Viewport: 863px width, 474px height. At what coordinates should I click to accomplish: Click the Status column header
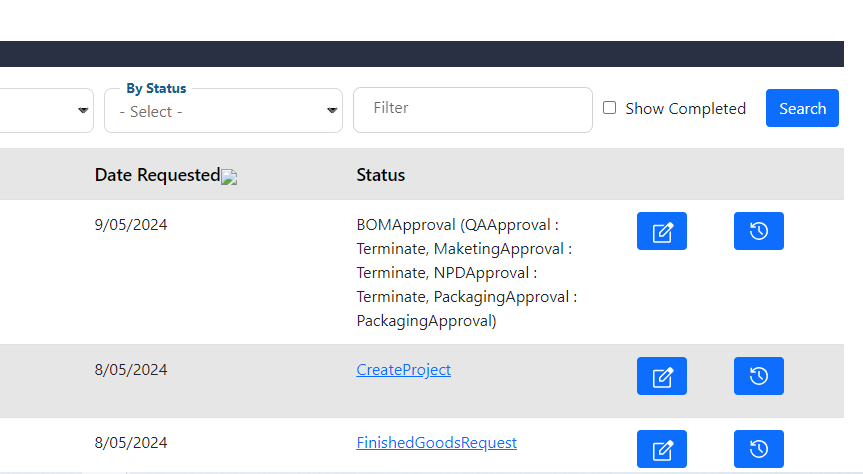point(380,175)
